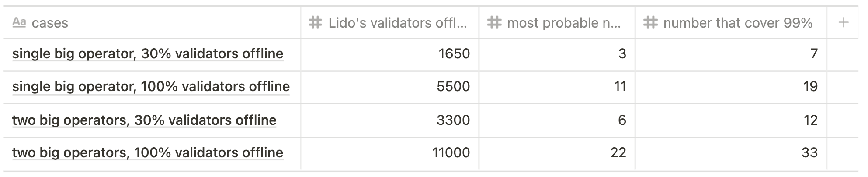This screenshot has height=177, width=868.
Task: Click the plus icon to add a column
Action: (844, 23)
